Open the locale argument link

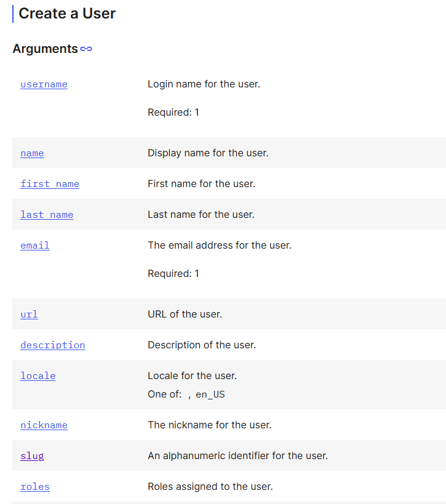coord(38,376)
